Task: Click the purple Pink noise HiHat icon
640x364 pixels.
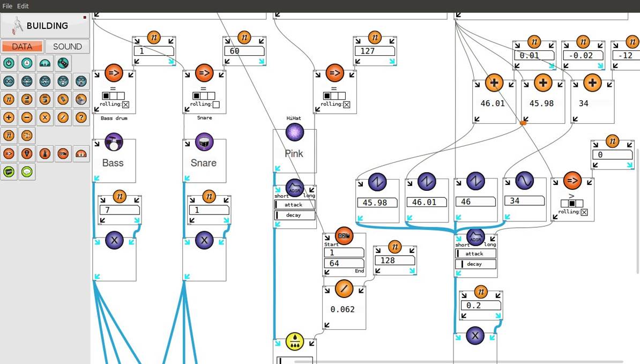Action: (x=294, y=132)
